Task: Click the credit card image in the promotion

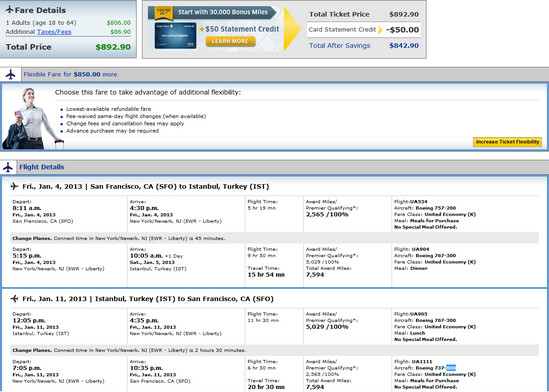Action: coord(175,35)
